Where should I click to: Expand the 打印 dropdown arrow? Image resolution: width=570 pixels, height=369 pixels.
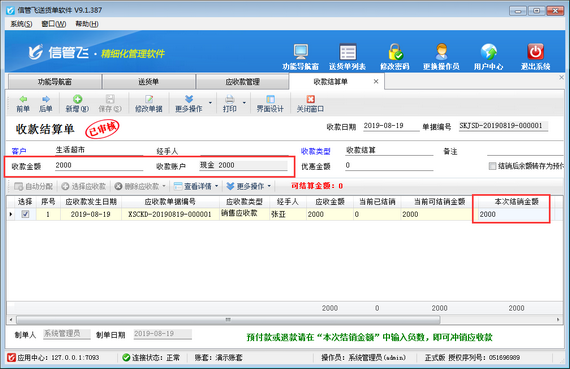pos(244,103)
